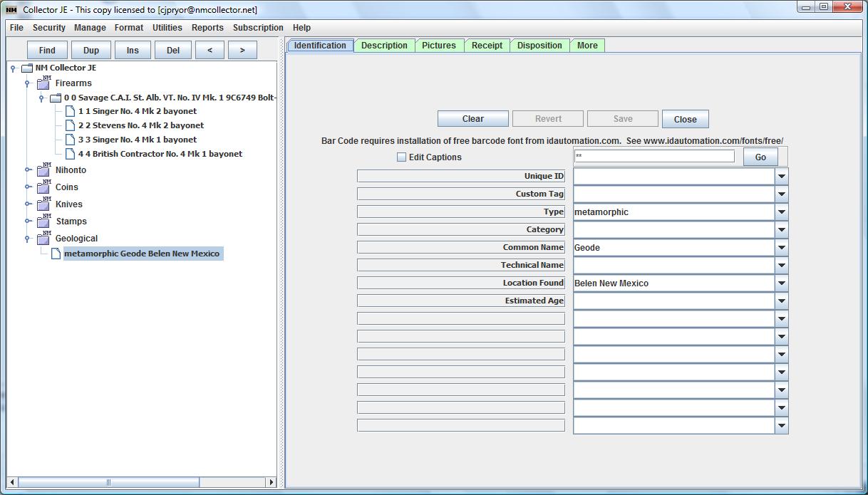Expand the Location Found dropdown
Viewport: 868px width, 495px height.
pyautogui.click(x=781, y=283)
